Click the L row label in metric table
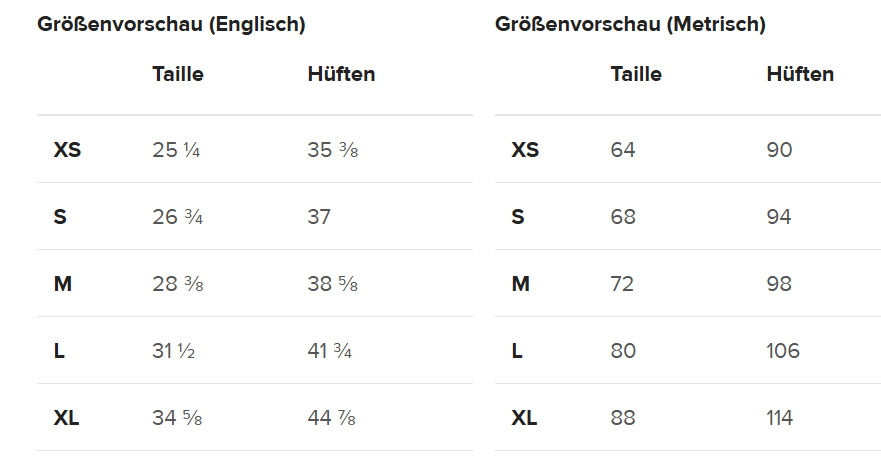Image resolution: width=881 pixels, height=475 pixels. (x=517, y=351)
